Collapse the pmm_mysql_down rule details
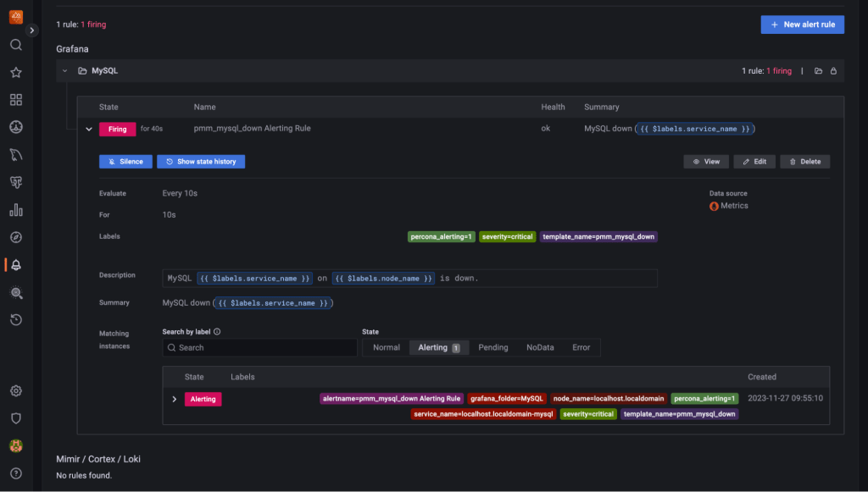The height and width of the screenshot is (492, 868). (x=89, y=129)
